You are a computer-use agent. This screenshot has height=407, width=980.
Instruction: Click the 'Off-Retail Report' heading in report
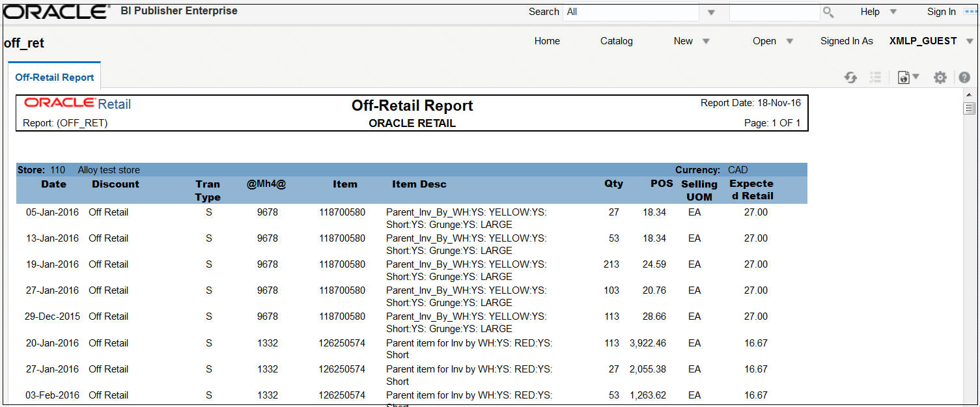coord(412,105)
